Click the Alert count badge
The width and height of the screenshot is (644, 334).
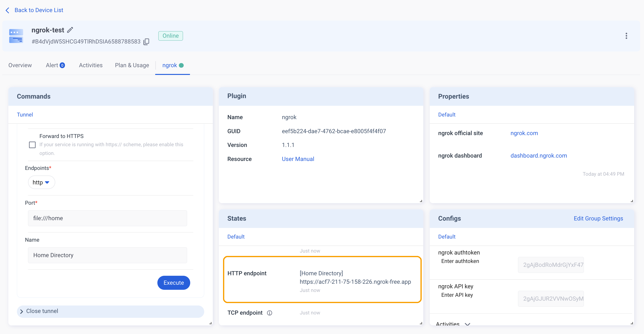62,65
